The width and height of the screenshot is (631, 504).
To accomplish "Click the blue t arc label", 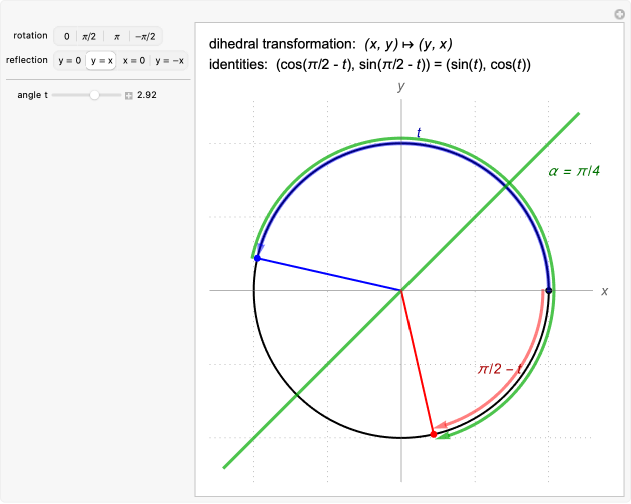I will 419,132.
